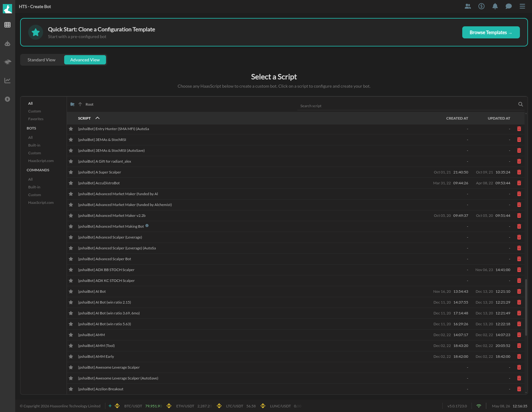Viewport: 532px width, 412px height.
Task: Select Favorites in the left filter list
Action: 36,119
